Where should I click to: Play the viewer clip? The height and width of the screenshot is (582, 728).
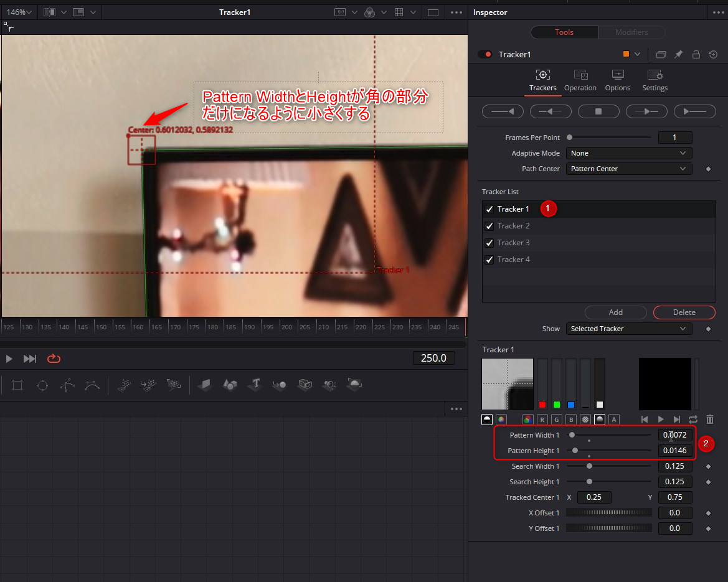[x=9, y=359]
